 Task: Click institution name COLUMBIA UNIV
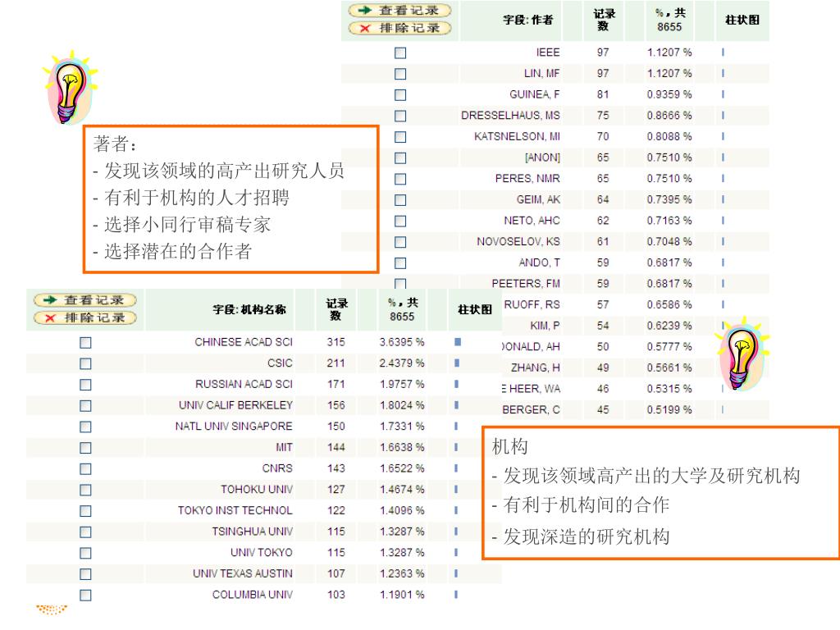[253, 595]
